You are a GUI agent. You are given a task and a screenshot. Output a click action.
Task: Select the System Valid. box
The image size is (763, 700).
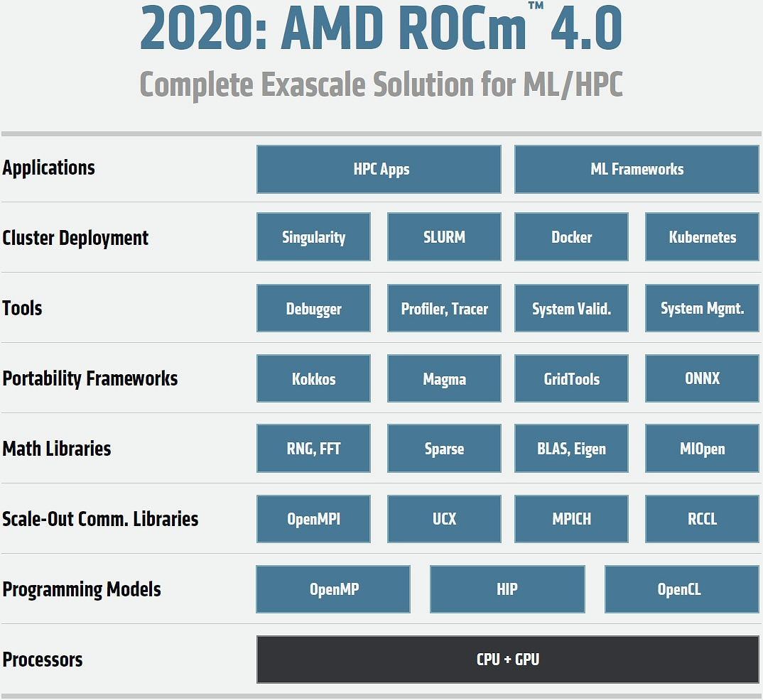pyautogui.click(x=571, y=308)
